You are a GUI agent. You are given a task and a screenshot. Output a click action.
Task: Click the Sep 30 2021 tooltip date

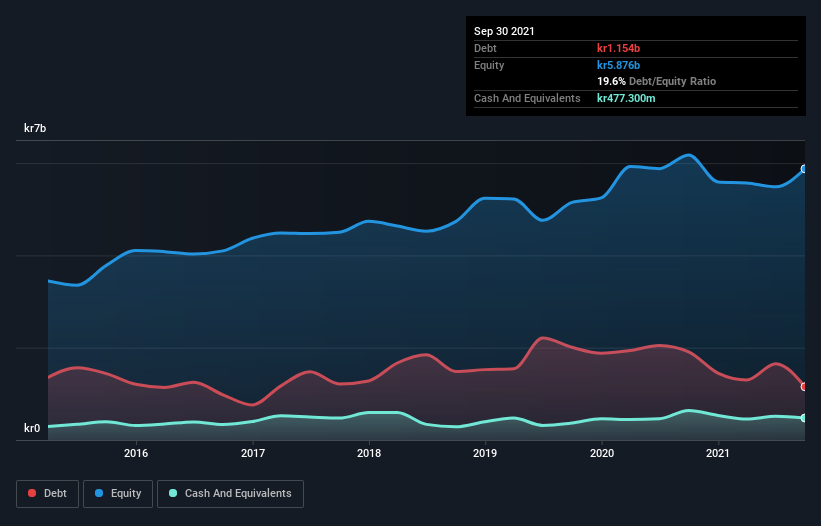click(x=504, y=31)
